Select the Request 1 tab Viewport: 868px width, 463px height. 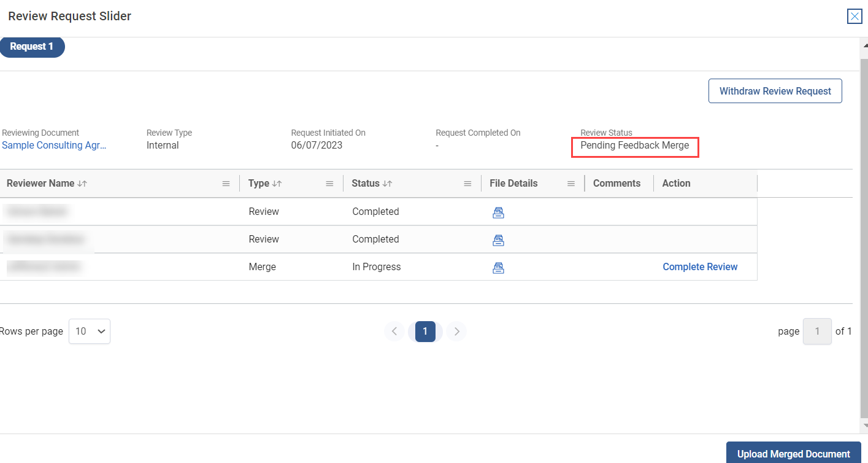[32, 47]
